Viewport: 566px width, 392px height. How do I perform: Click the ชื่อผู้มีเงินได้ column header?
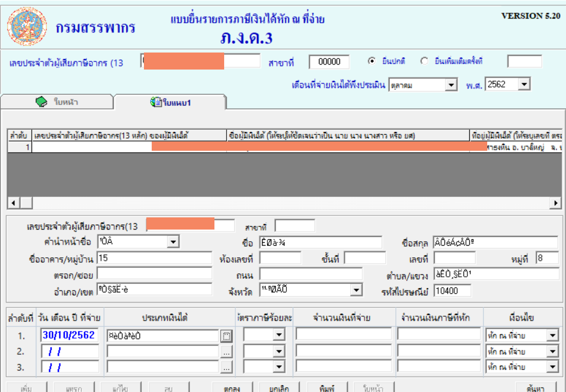pyautogui.click(x=348, y=136)
